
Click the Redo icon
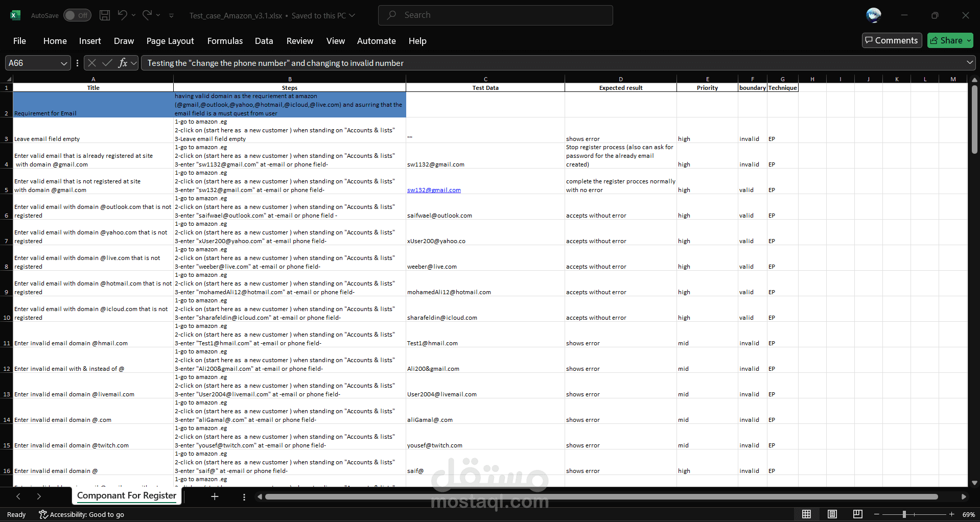[147, 15]
